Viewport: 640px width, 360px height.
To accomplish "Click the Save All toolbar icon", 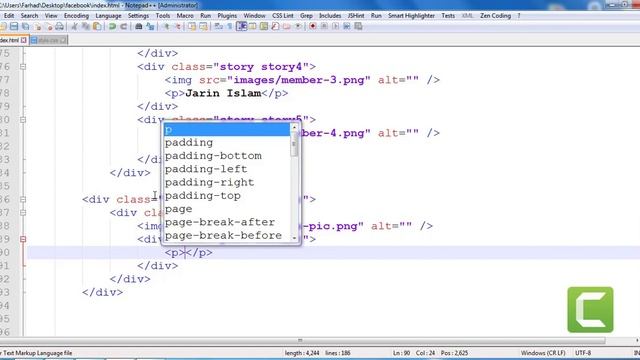I will pos(25,27).
